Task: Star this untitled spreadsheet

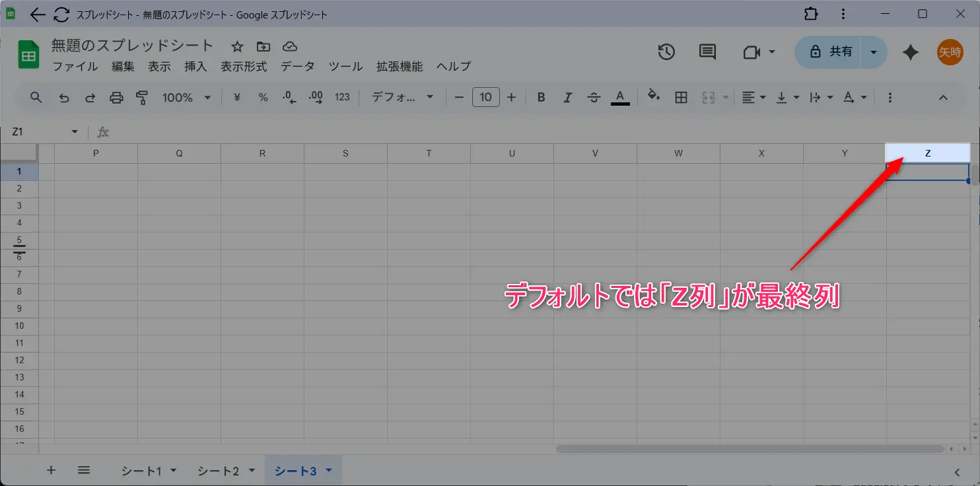Action: [x=237, y=46]
